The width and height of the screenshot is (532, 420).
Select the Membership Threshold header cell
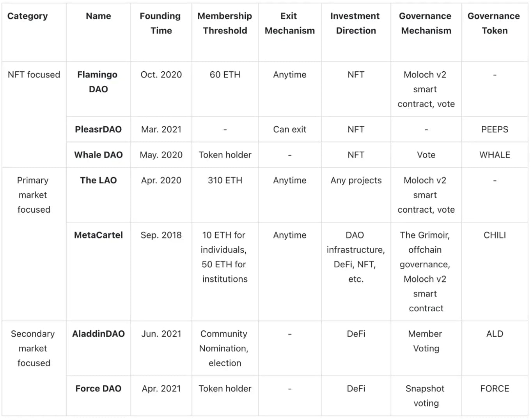tap(225, 23)
